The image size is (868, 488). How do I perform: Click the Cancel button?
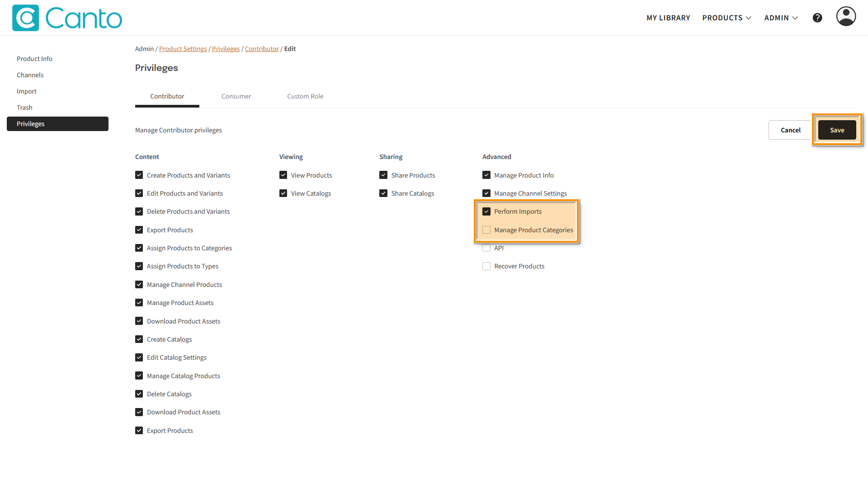point(790,130)
